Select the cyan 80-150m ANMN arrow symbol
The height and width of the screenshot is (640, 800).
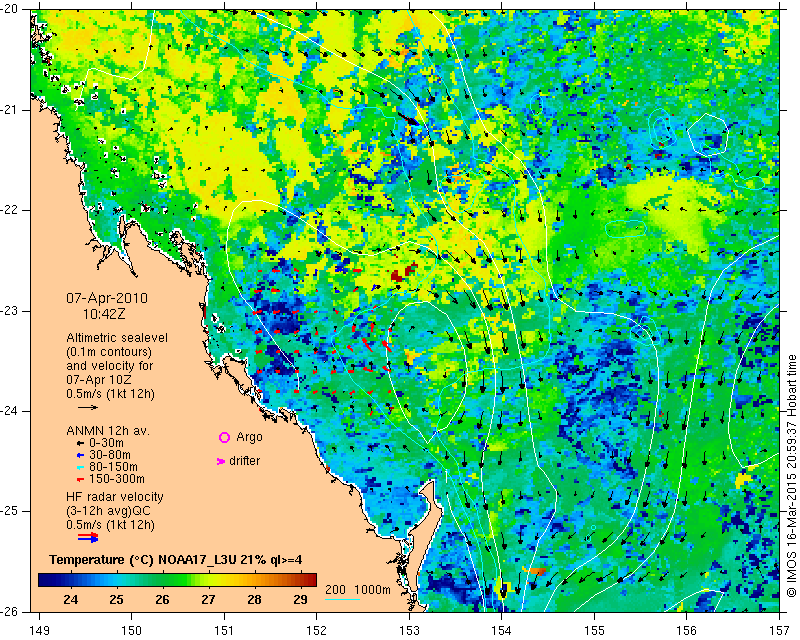(80, 467)
